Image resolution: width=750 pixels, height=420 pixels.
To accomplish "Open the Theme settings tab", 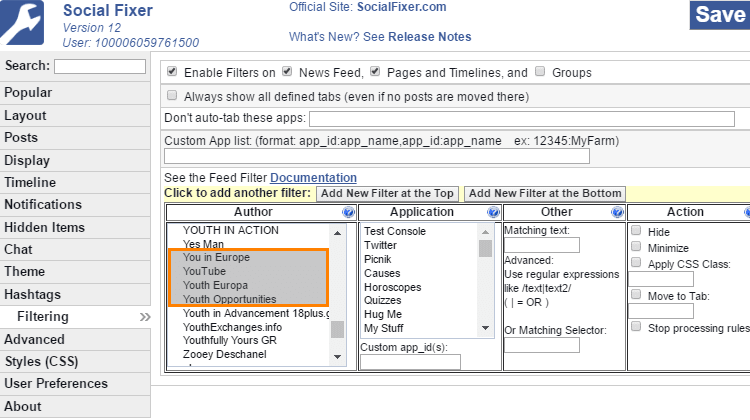I will (x=75, y=272).
